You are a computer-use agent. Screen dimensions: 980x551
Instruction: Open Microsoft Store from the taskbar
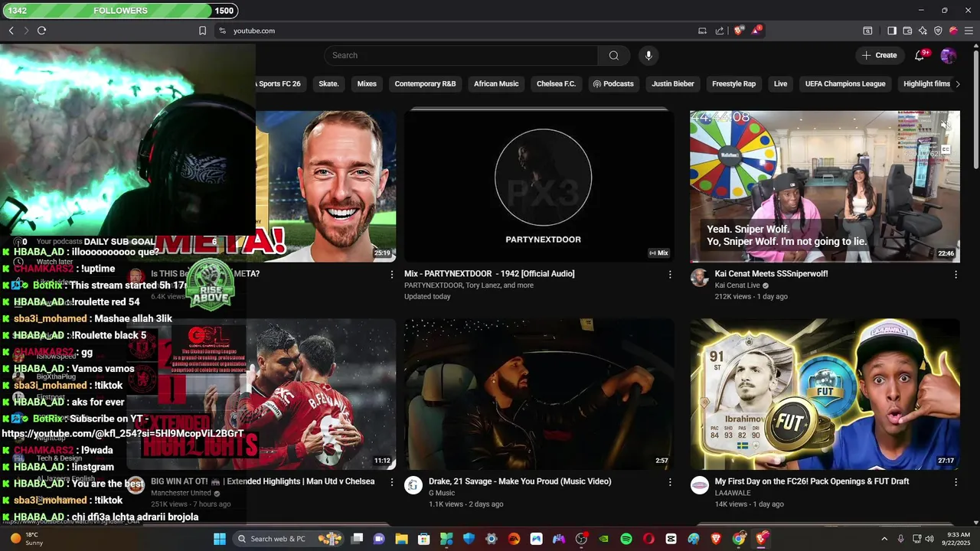tap(423, 539)
